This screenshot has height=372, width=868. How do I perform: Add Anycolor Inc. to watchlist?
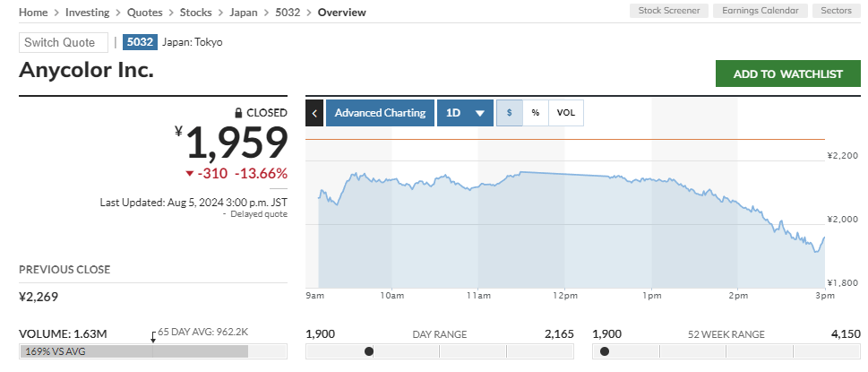click(x=787, y=74)
